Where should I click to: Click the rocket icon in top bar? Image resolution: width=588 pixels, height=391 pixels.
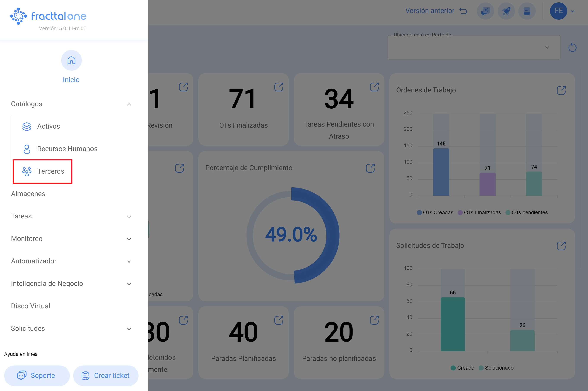[506, 11]
